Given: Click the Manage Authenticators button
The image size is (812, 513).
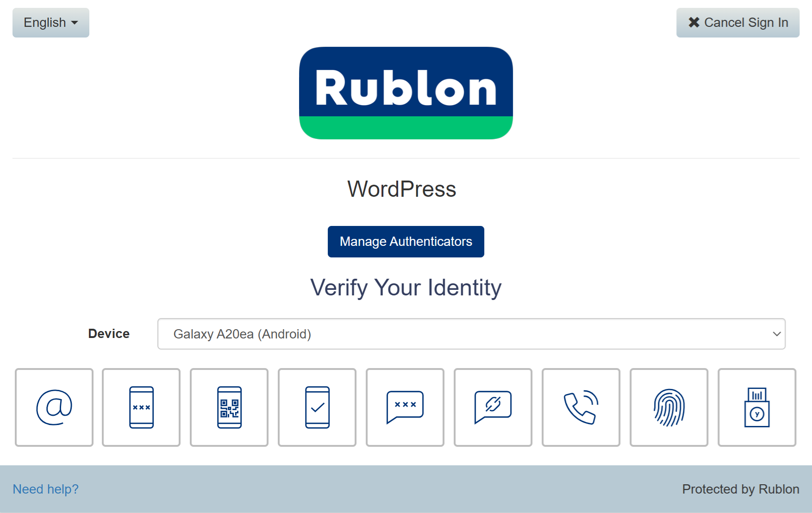Looking at the screenshot, I should (406, 242).
